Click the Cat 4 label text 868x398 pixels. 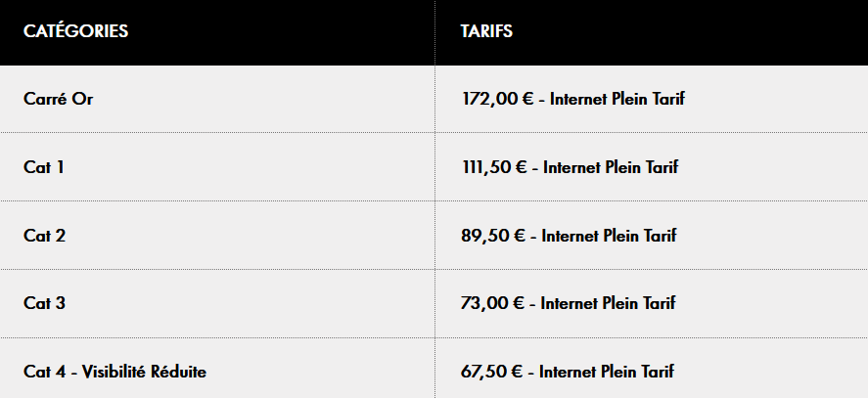click(44, 372)
